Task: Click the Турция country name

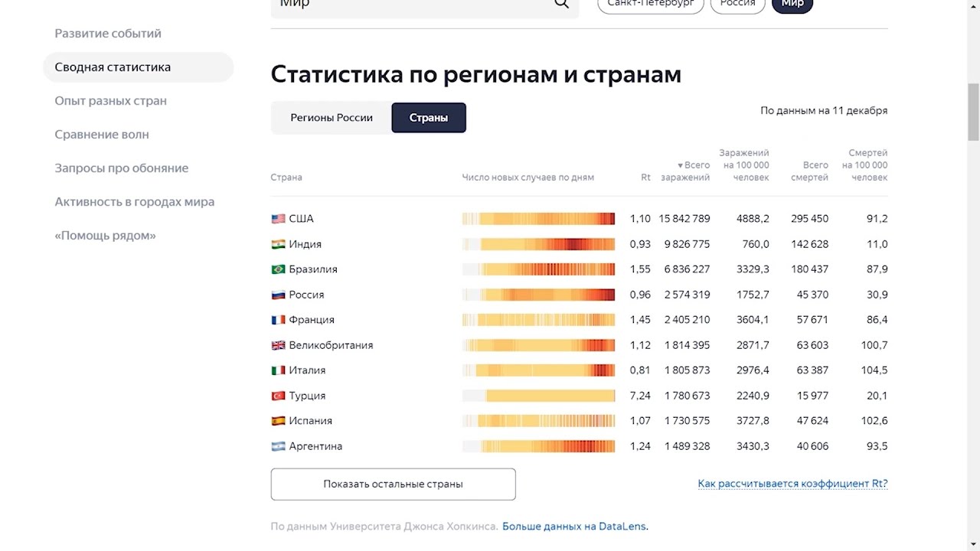Action: [307, 396]
